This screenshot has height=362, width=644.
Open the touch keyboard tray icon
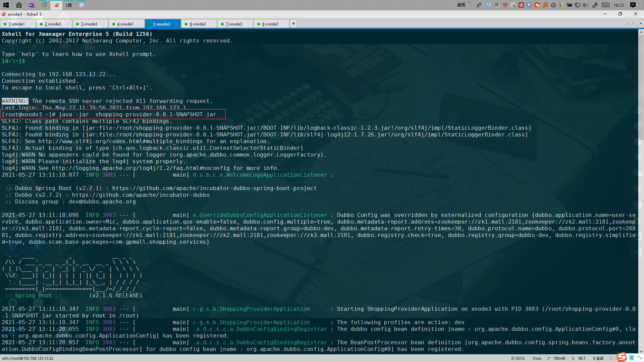pyautogui.click(x=606, y=5)
